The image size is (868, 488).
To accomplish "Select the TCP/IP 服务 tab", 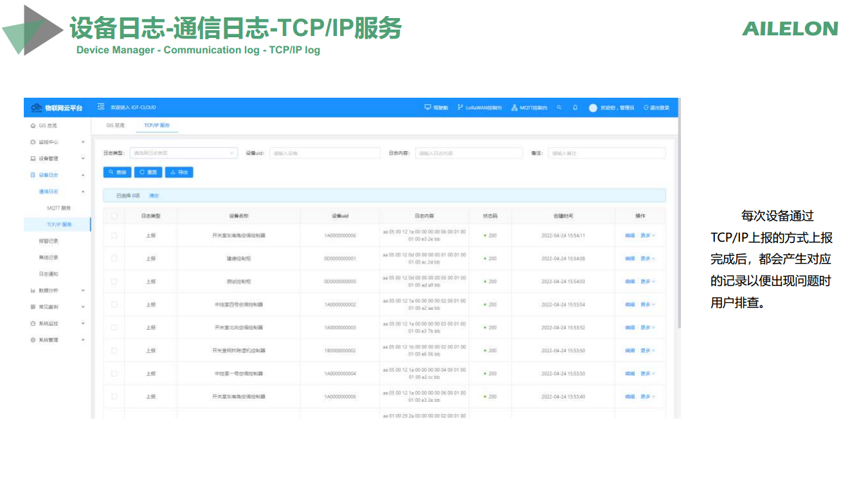I will pyautogui.click(x=157, y=125).
